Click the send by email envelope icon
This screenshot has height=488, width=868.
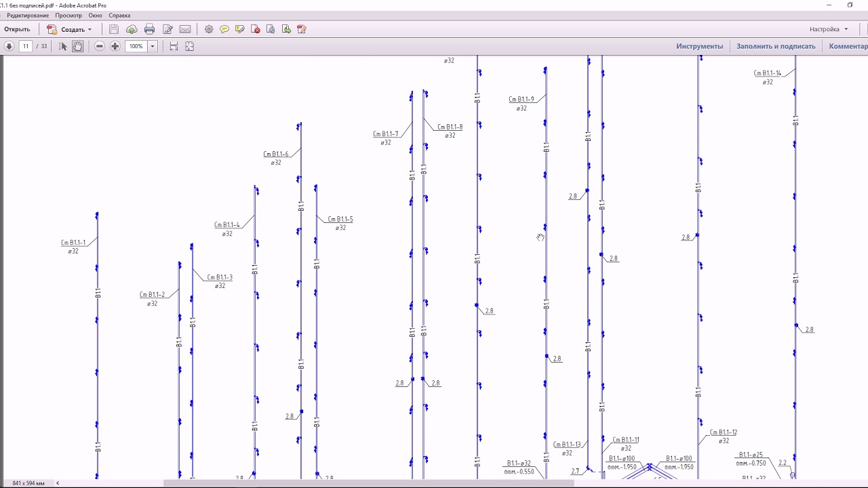[185, 29]
